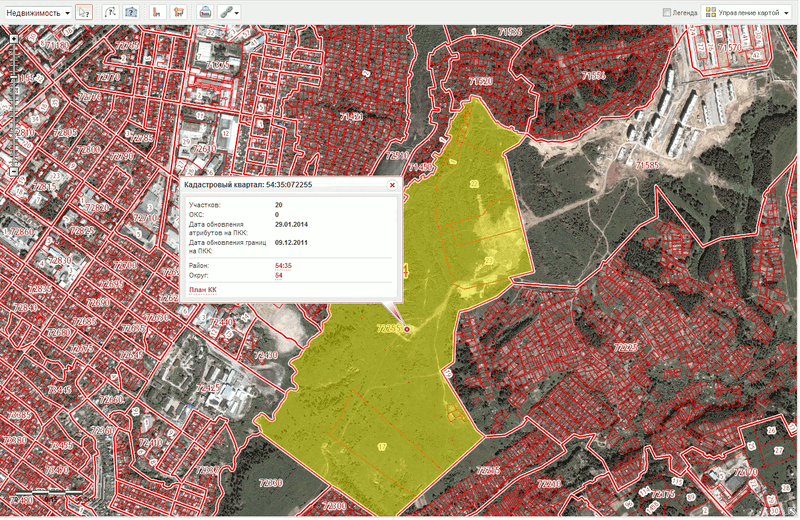Select the distance measurement tool
The width and height of the screenshot is (800, 520).
click(157, 12)
